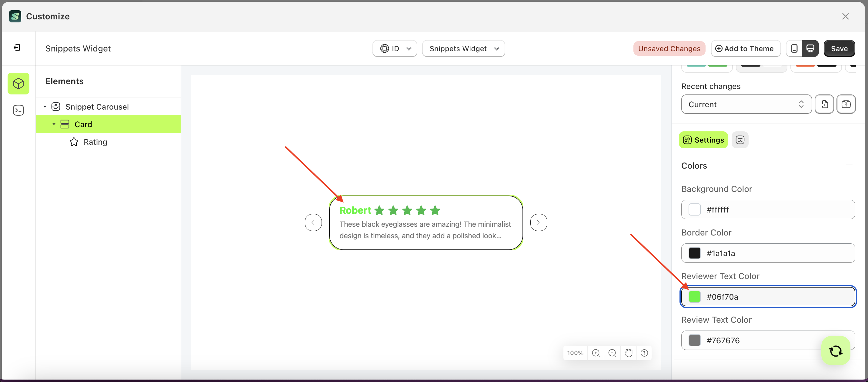Screen dimensions: 868x382
Task: Open the Snippets Widget selector dropdown
Action: point(463,48)
